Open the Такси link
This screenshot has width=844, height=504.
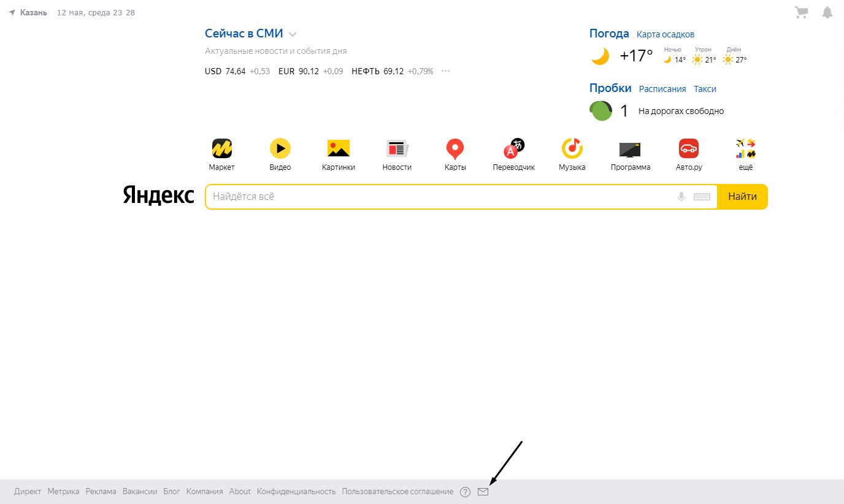pyautogui.click(x=705, y=89)
